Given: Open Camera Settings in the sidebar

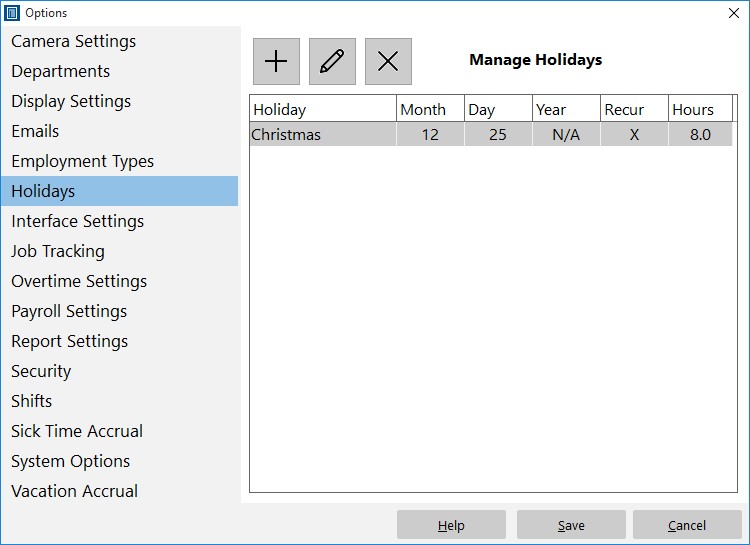Looking at the screenshot, I should point(74,41).
